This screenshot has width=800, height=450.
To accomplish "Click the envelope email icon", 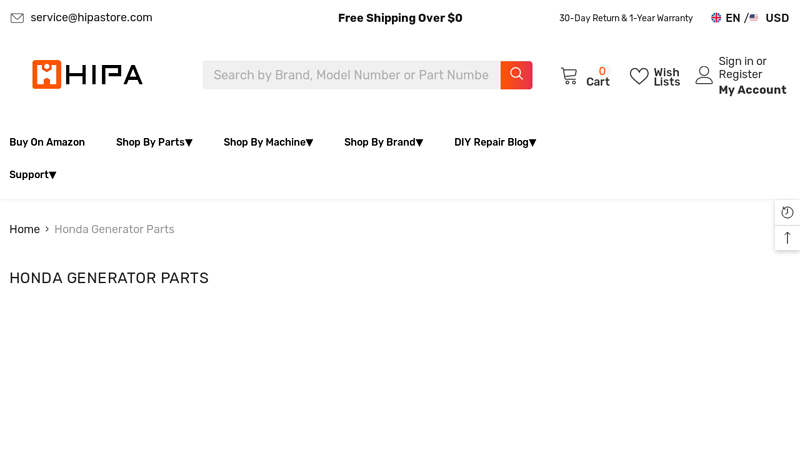I will pyautogui.click(x=17, y=18).
